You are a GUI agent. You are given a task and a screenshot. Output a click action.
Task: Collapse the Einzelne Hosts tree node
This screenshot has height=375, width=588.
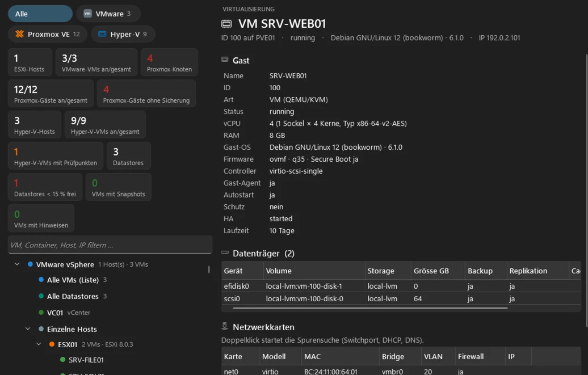pyautogui.click(x=28, y=329)
